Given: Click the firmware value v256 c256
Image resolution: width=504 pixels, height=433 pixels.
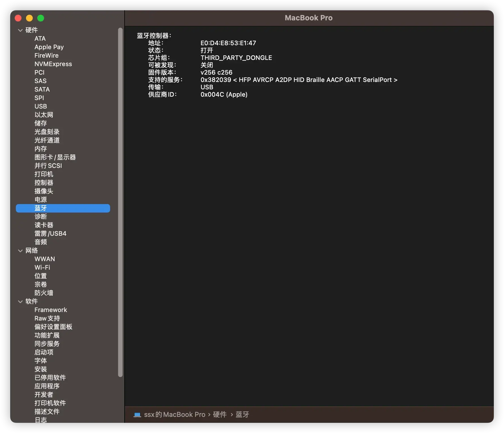Looking at the screenshot, I should [216, 72].
